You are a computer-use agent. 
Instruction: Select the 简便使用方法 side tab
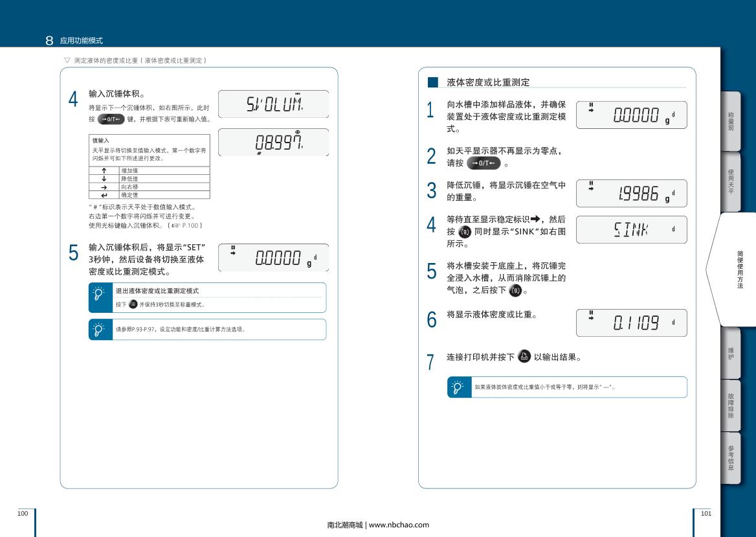tap(739, 269)
